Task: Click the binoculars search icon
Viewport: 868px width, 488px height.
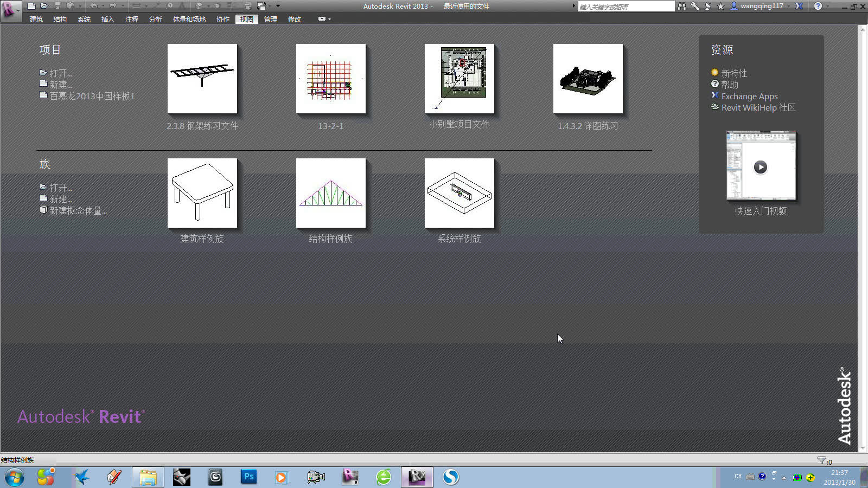Action: (682, 6)
